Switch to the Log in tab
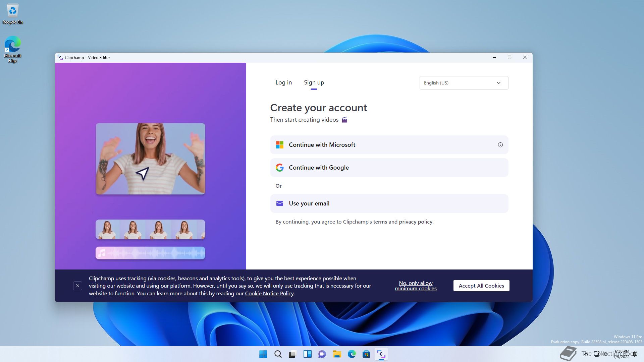 point(283,82)
